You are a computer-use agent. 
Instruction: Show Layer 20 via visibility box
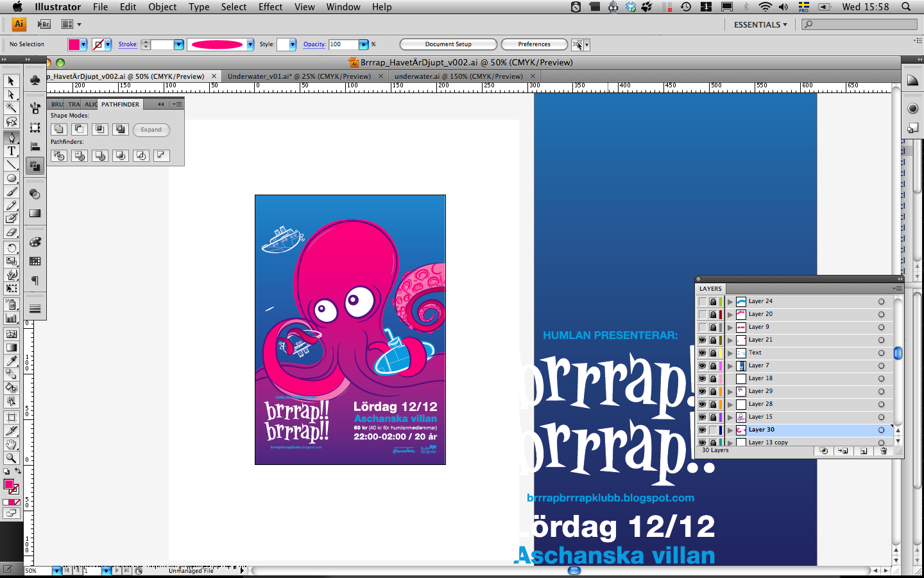703,314
